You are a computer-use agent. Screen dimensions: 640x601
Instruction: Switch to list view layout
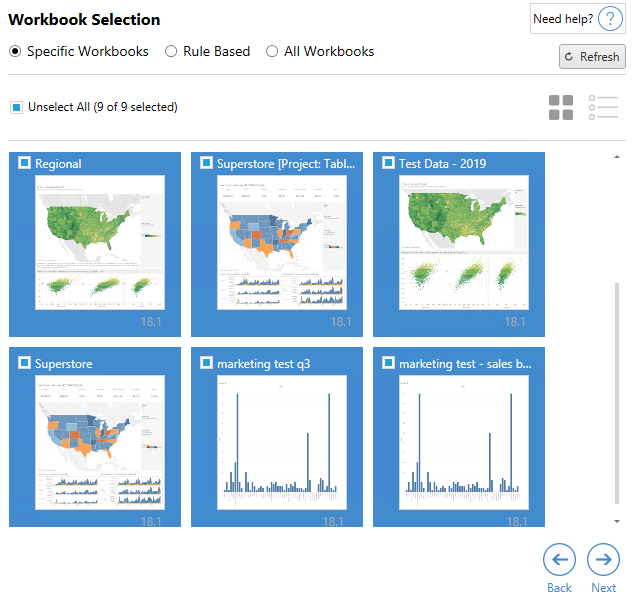tap(604, 108)
